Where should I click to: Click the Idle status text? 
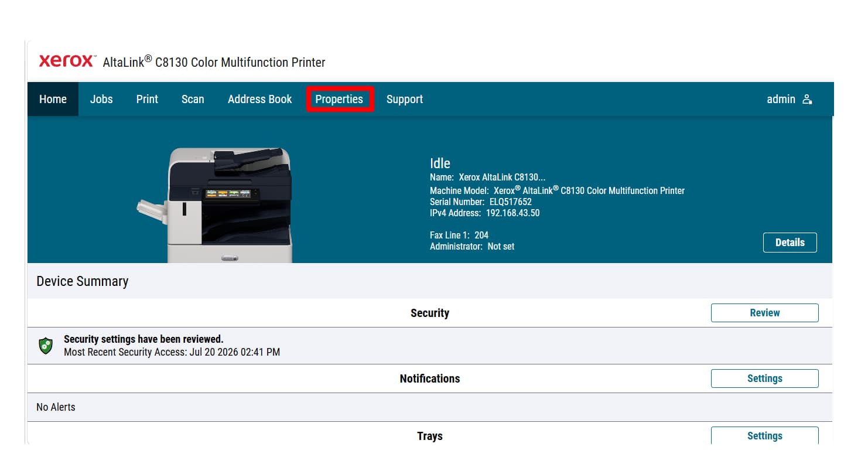[x=440, y=163]
